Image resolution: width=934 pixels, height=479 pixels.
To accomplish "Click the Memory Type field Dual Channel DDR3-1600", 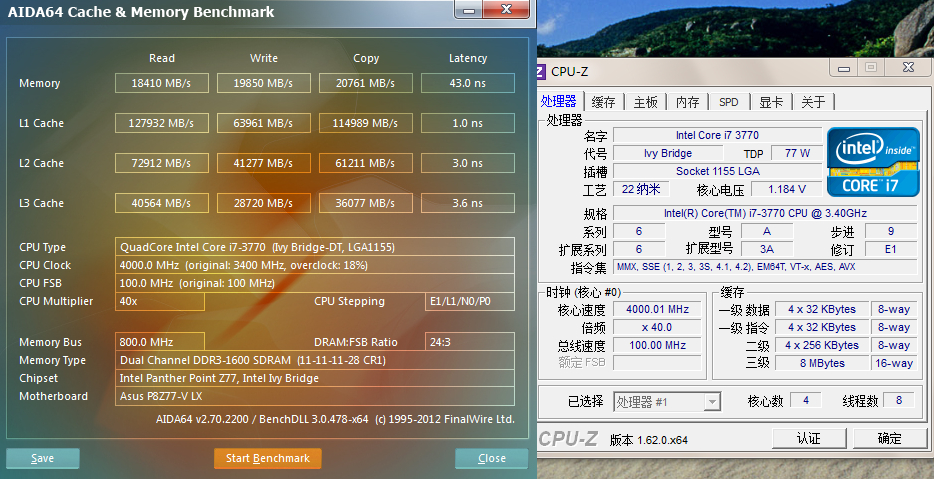I will [315, 360].
